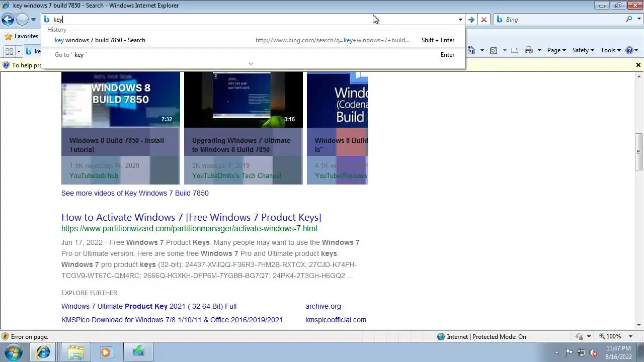Click 'See more videos of Key Windows 7 Build 7850'

click(135, 193)
